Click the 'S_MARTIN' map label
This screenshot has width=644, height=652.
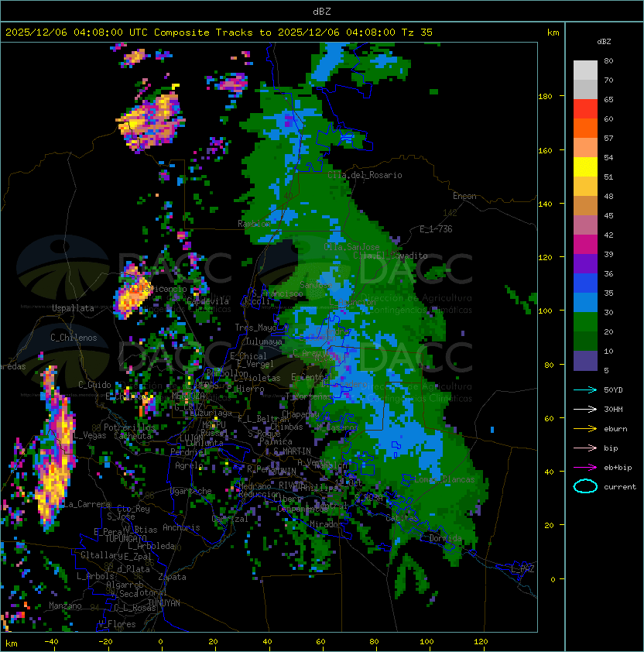click(292, 451)
